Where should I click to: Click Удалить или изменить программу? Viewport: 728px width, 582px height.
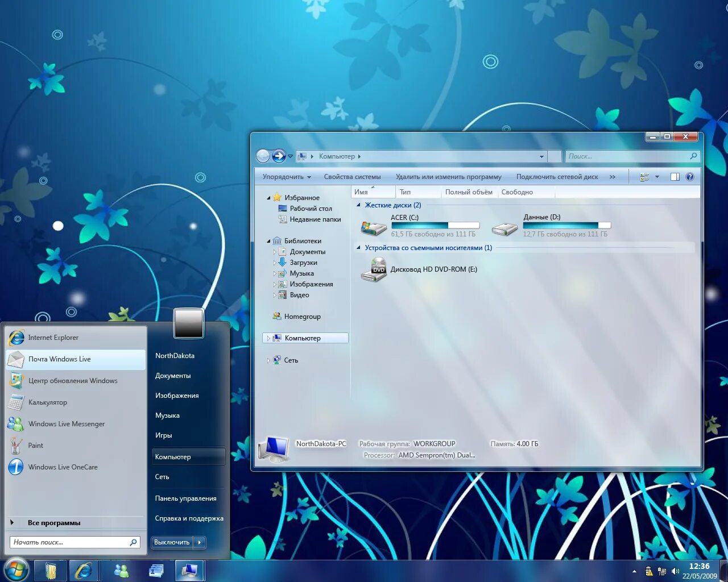click(449, 177)
